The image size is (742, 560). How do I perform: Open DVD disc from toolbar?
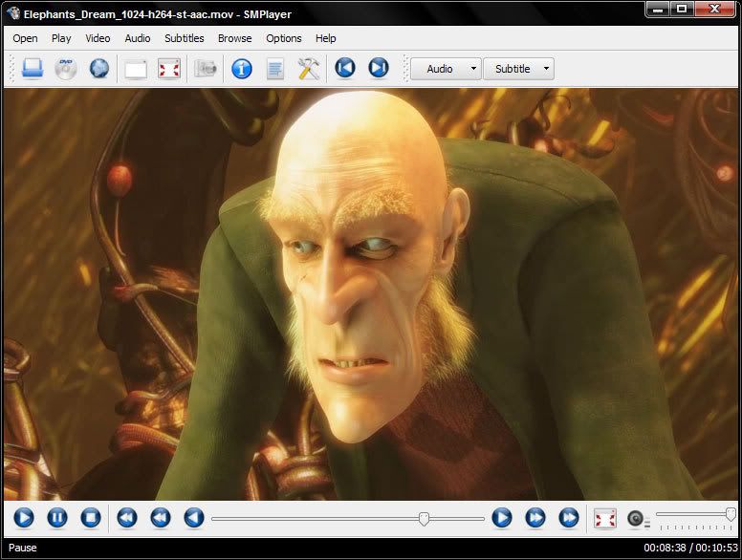click(x=65, y=69)
